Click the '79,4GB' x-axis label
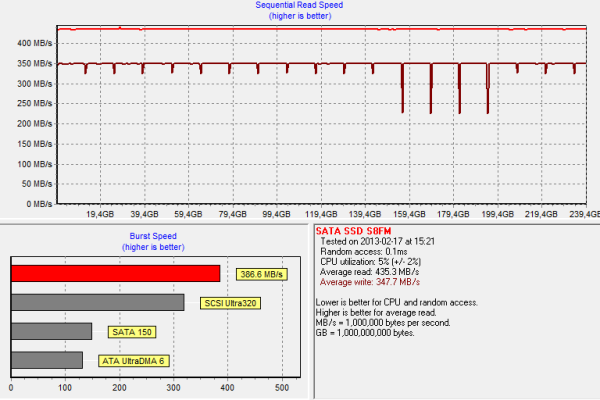The image size is (600, 400). tap(233, 214)
